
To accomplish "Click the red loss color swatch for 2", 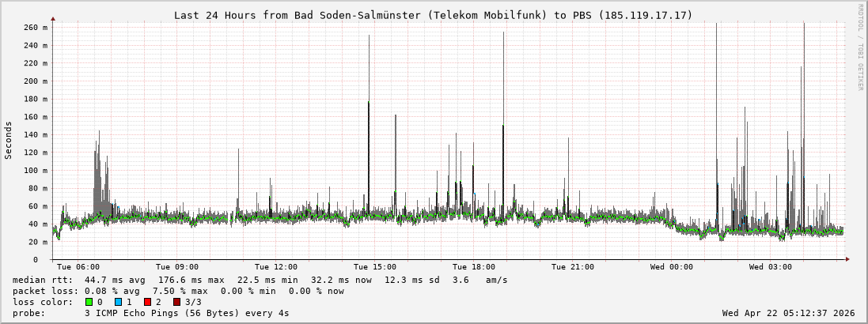I will tap(147, 302).
